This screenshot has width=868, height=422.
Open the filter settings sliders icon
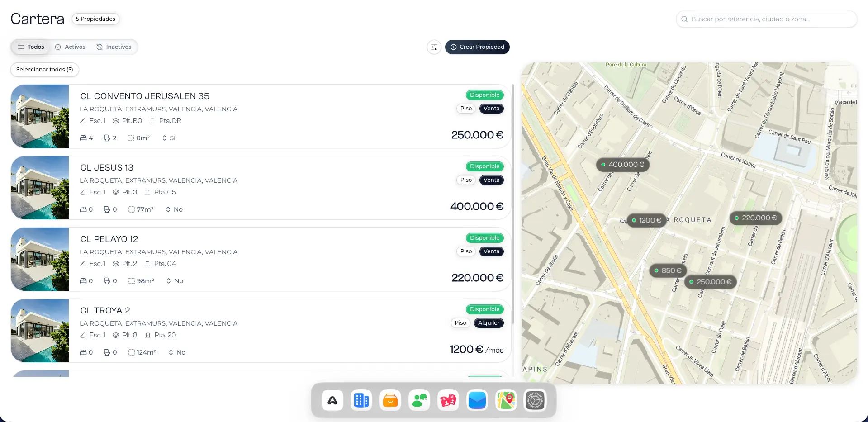(x=434, y=47)
